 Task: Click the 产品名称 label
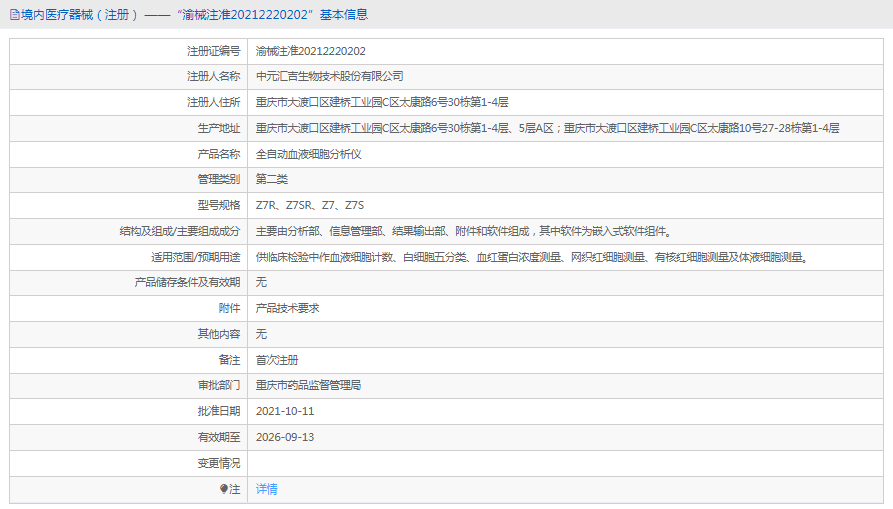(219, 154)
